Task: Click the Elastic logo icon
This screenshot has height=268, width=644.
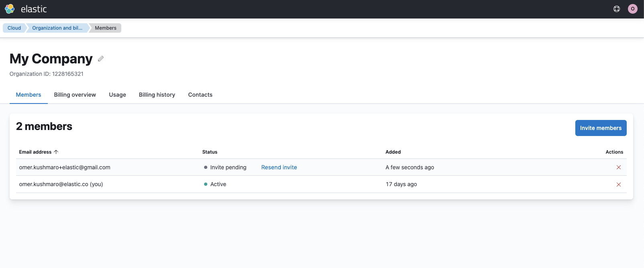Action: 10,9
